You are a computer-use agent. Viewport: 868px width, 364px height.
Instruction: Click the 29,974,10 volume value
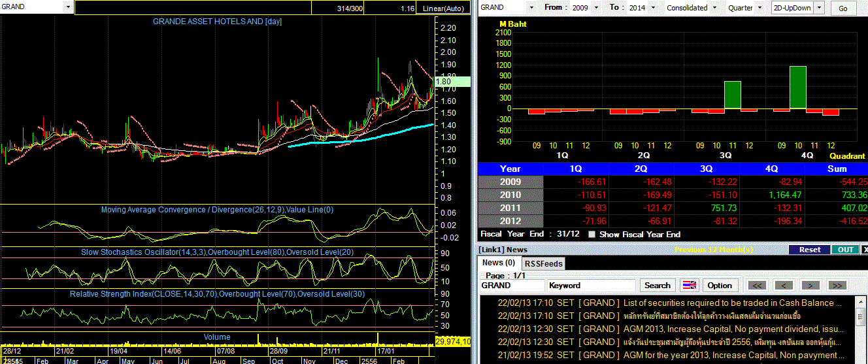point(452,341)
